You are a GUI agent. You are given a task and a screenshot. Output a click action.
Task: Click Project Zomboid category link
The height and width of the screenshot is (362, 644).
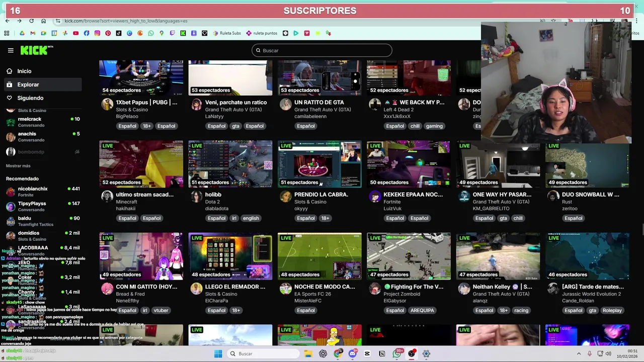(x=401, y=294)
